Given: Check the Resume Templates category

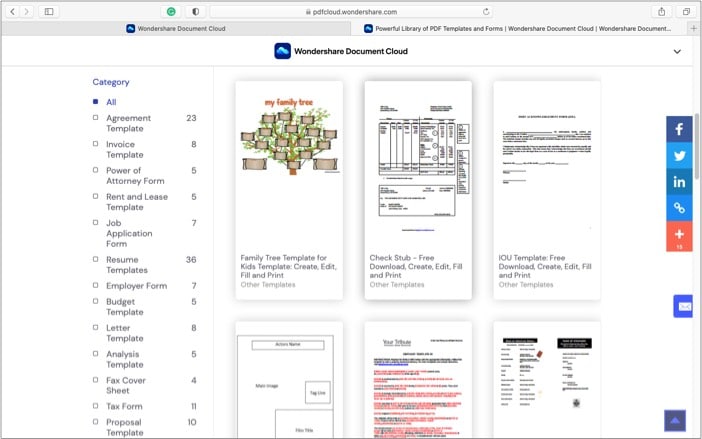Looking at the screenshot, I should 95,259.
